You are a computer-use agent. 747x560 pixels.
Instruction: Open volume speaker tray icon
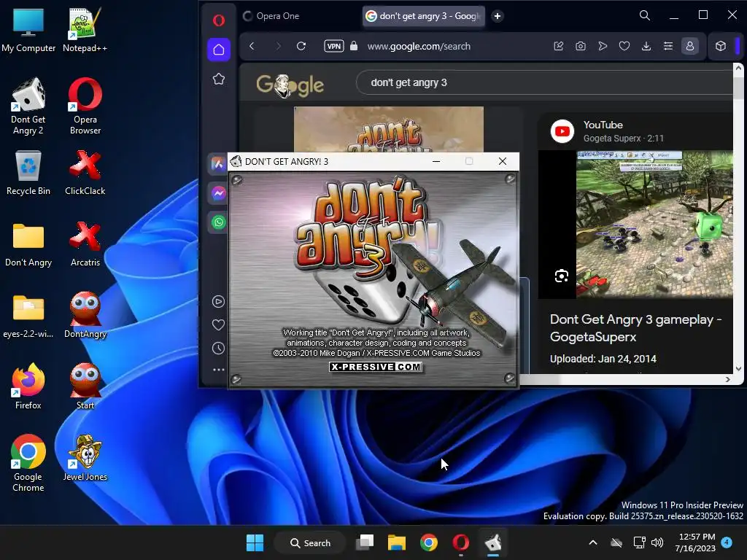[x=657, y=542]
